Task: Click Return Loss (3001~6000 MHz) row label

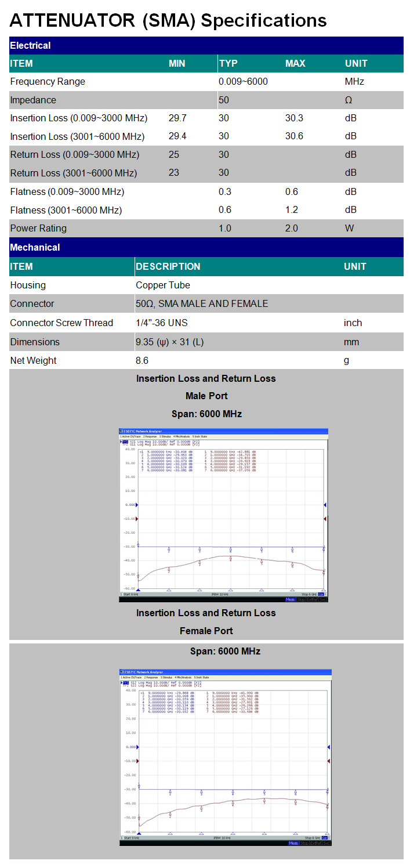Action: coord(74,173)
